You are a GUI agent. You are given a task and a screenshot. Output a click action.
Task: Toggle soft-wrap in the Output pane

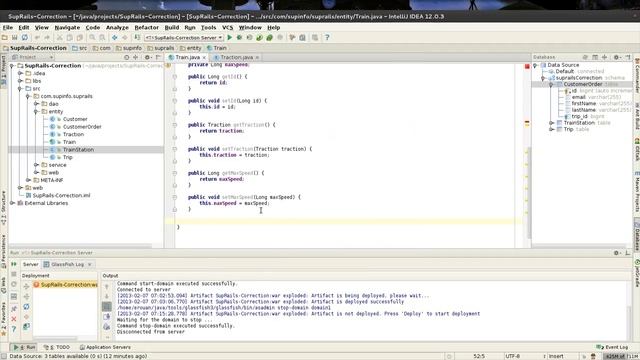tap(107, 306)
